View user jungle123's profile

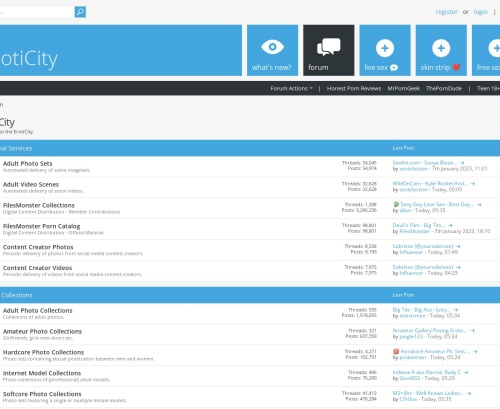click(411, 337)
